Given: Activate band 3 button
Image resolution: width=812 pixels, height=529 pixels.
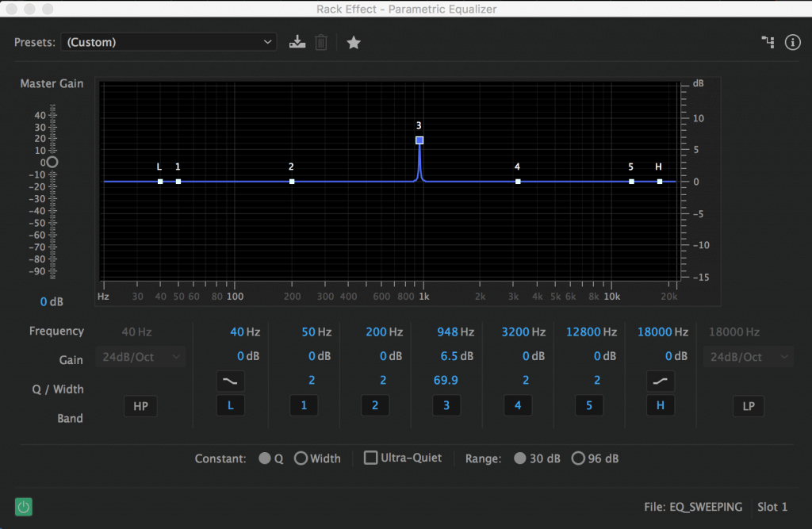Looking at the screenshot, I should (x=446, y=405).
